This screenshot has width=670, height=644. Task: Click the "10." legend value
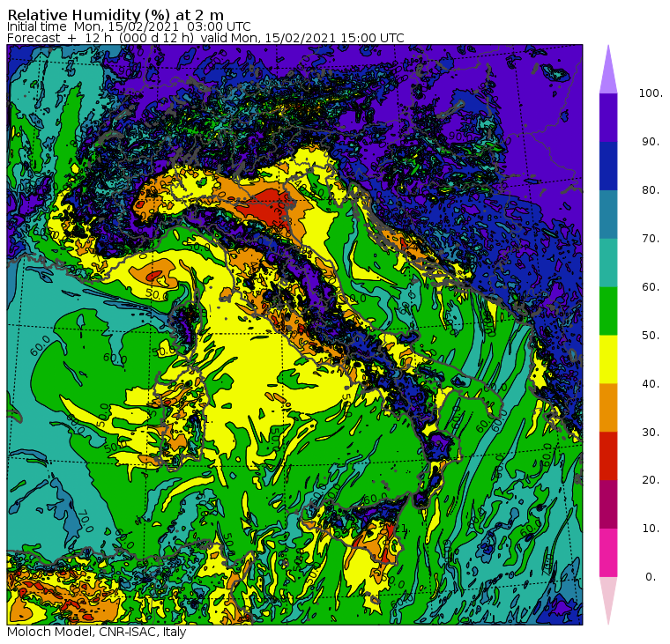tap(651, 529)
